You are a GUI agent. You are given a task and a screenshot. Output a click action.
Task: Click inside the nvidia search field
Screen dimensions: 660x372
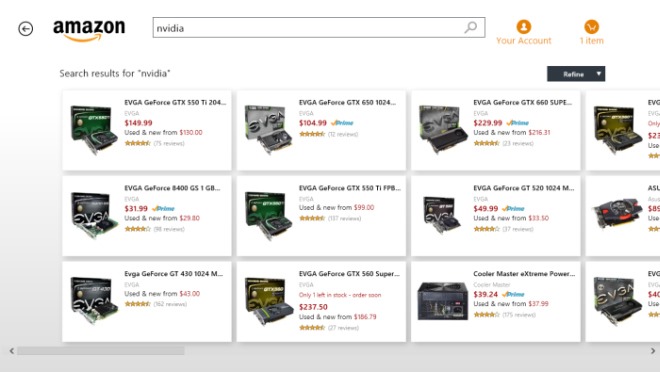(319, 28)
